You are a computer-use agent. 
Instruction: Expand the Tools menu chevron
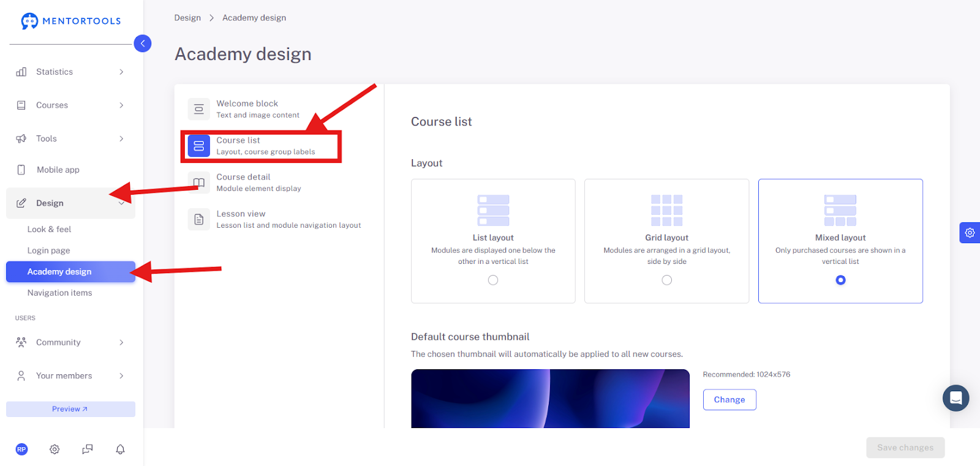coord(121,138)
